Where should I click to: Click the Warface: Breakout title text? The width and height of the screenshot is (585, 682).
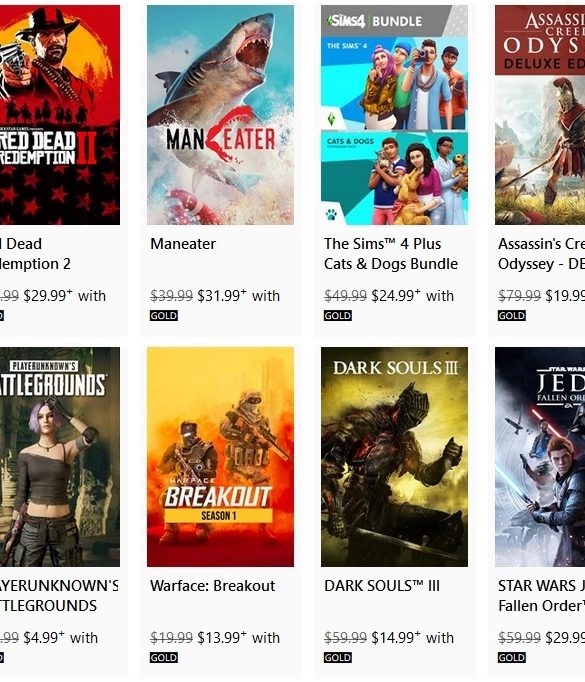[x=212, y=586]
